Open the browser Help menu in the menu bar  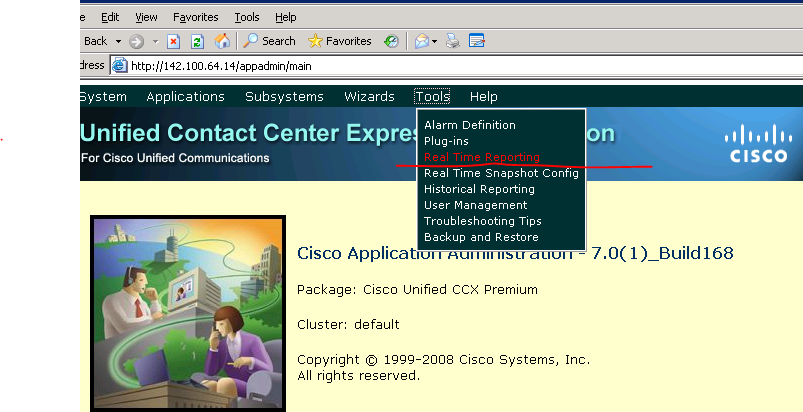(286, 17)
